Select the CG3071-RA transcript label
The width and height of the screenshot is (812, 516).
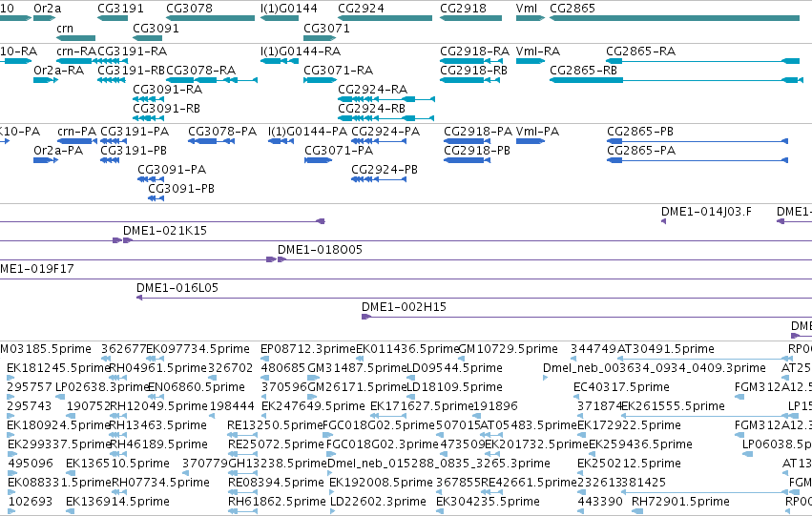point(338,70)
